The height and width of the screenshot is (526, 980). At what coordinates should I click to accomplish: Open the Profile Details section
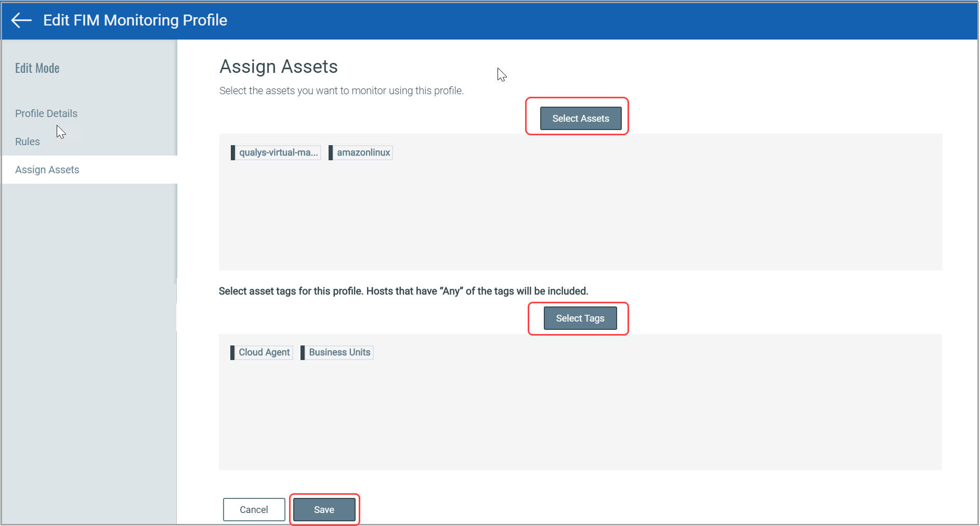(x=46, y=113)
